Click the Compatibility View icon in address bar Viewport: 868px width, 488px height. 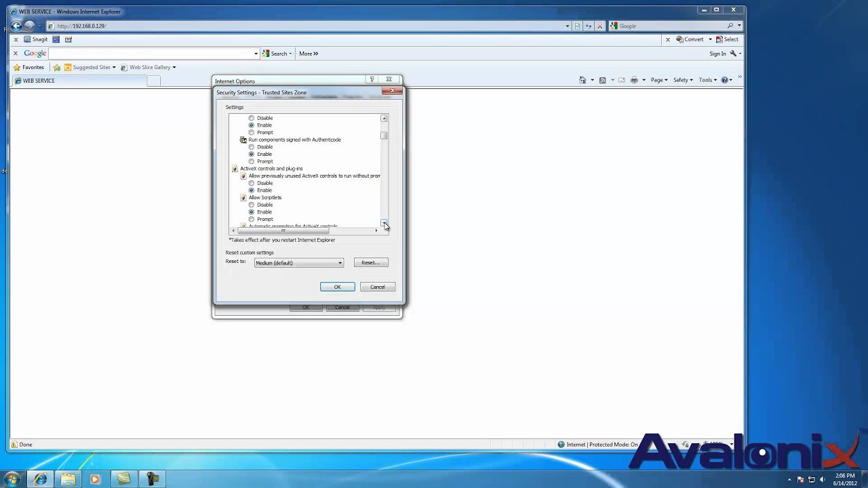(x=578, y=26)
